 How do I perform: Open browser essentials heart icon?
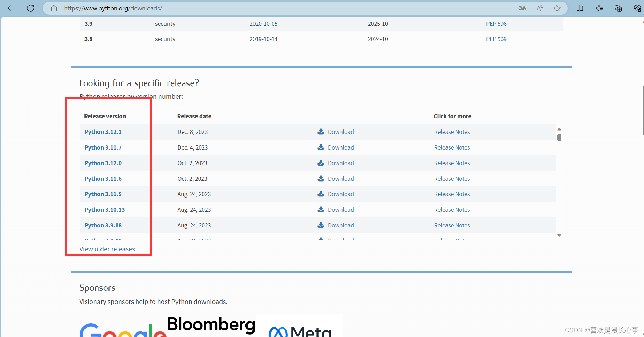click(637, 8)
